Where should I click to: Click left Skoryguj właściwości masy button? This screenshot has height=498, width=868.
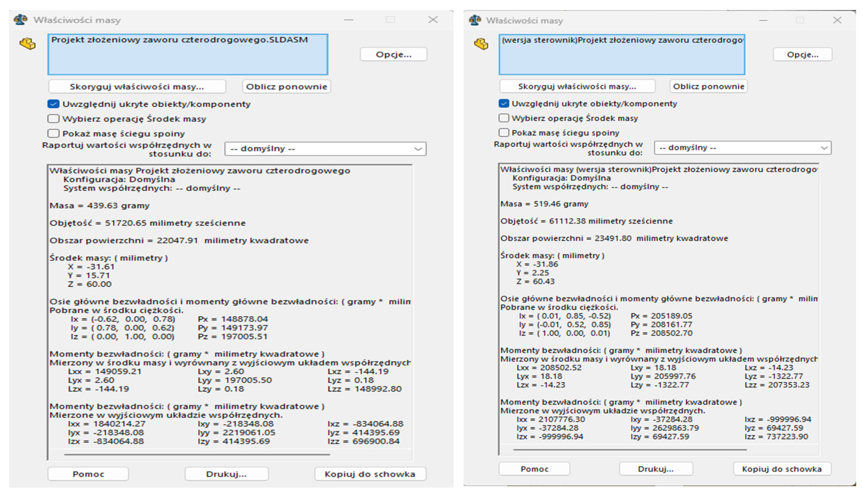pyautogui.click(x=137, y=87)
